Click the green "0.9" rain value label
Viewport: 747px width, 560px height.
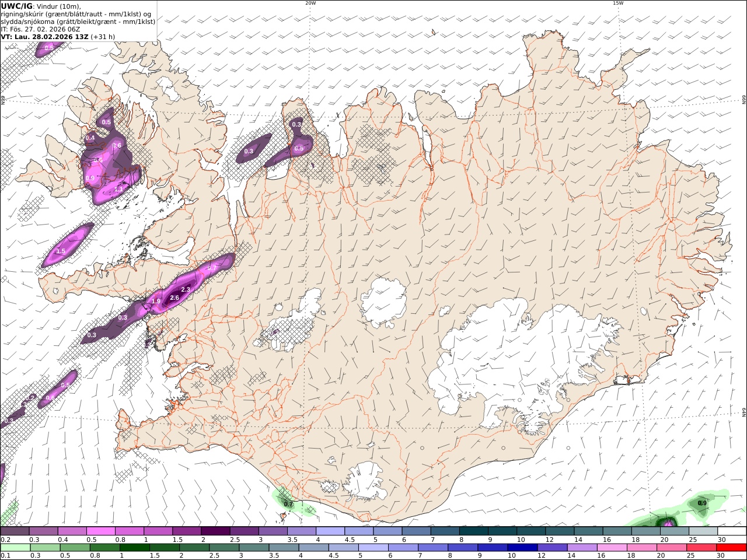pos(702,503)
